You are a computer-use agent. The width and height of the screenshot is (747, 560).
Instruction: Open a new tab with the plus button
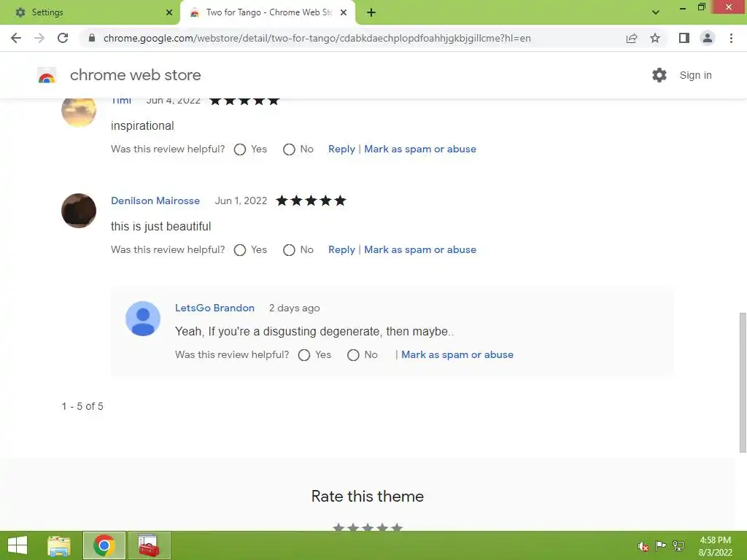tap(371, 12)
